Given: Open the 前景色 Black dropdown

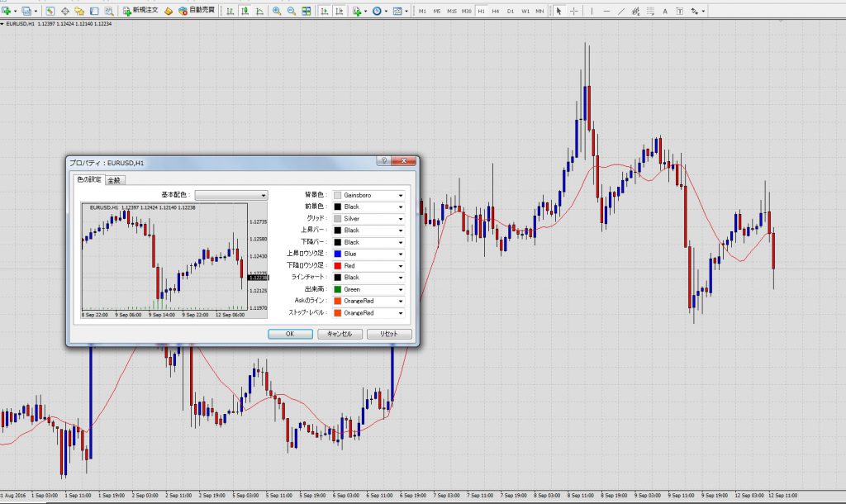Looking at the screenshot, I should [x=368, y=207].
